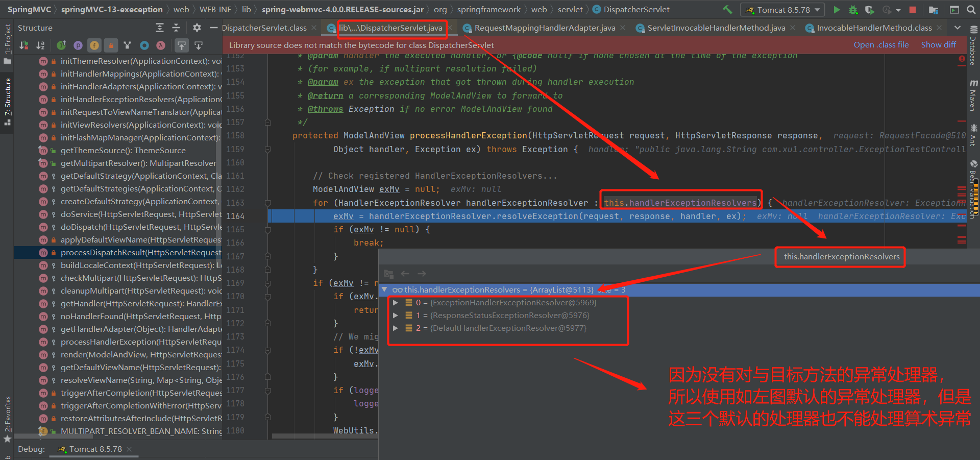The image size is (980, 460).
Task: Open the 2: Favorites tool window
Action: [x=7, y=420]
